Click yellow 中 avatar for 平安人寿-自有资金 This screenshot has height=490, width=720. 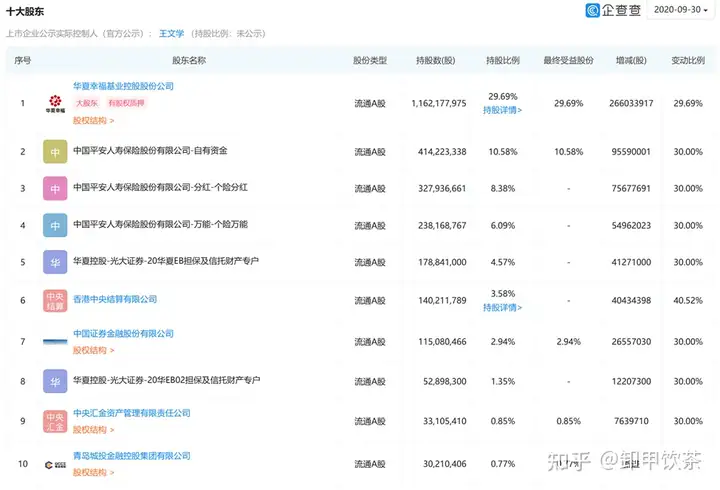tap(55, 152)
